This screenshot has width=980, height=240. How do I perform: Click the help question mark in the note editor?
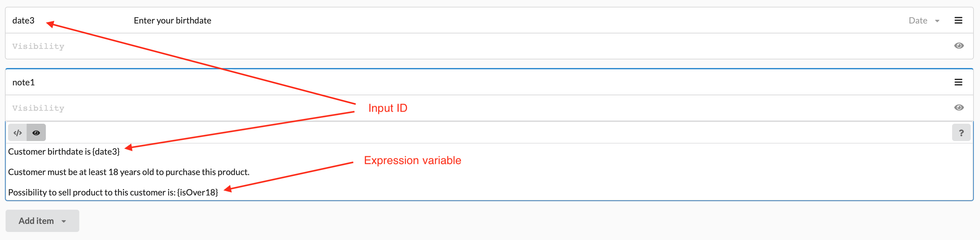click(x=962, y=133)
